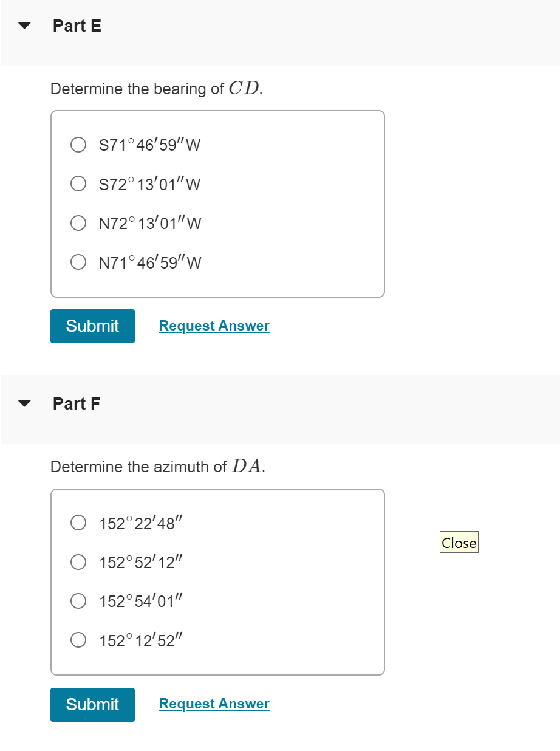
Task: Choose the 152°54'01" azimuth option
Action: (x=78, y=601)
